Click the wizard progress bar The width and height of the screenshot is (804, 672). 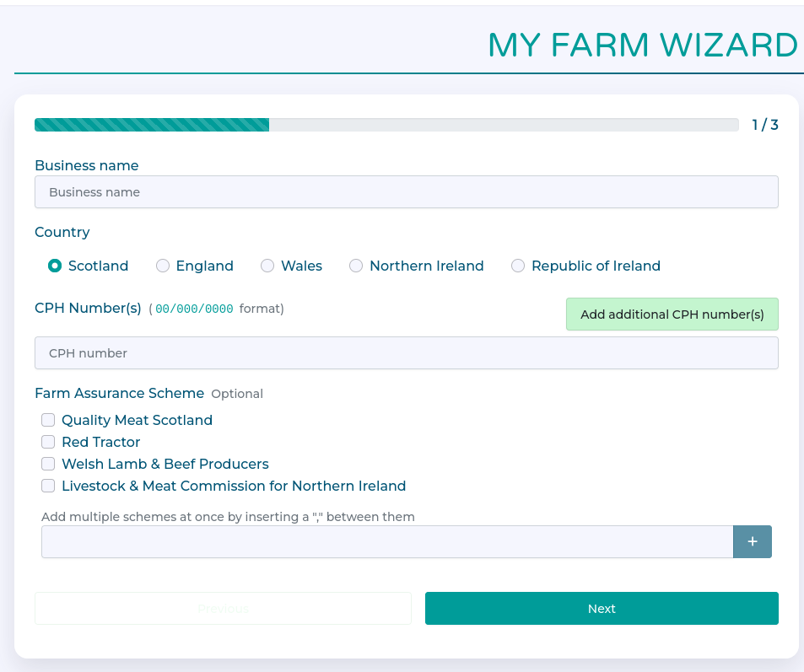386,125
